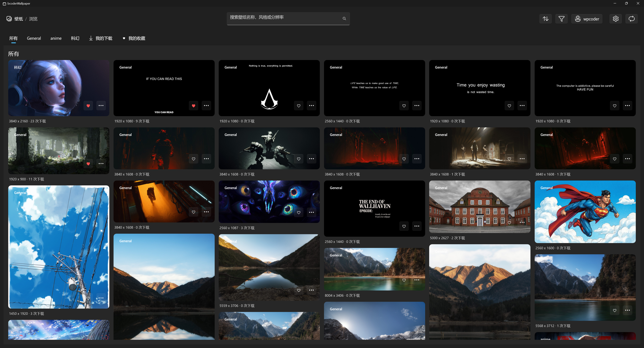644x348 pixels.
Task: Click the wpcoder account icon
Action: tap(578, 18)
